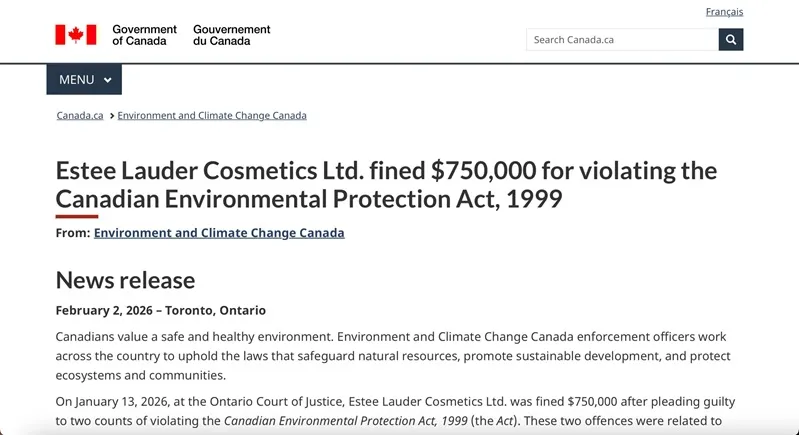Viewport: 799px width, 435px height.
Task: Go to Canada.ca breadcrumb link
Action: click(80, 116)
